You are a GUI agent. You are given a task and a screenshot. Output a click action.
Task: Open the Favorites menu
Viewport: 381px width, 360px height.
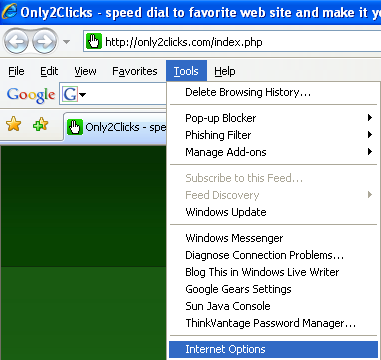tap(135, 71)
